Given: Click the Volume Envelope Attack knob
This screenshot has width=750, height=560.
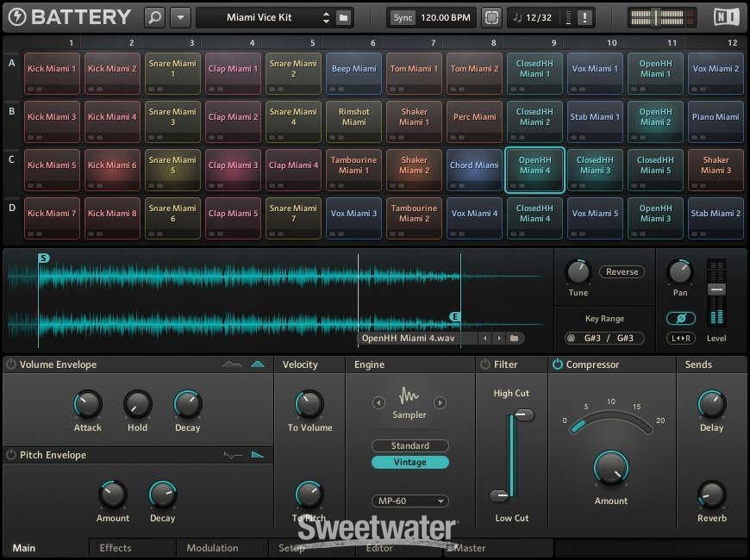Looking at the screenshot, I should click(x=88, y=404).
